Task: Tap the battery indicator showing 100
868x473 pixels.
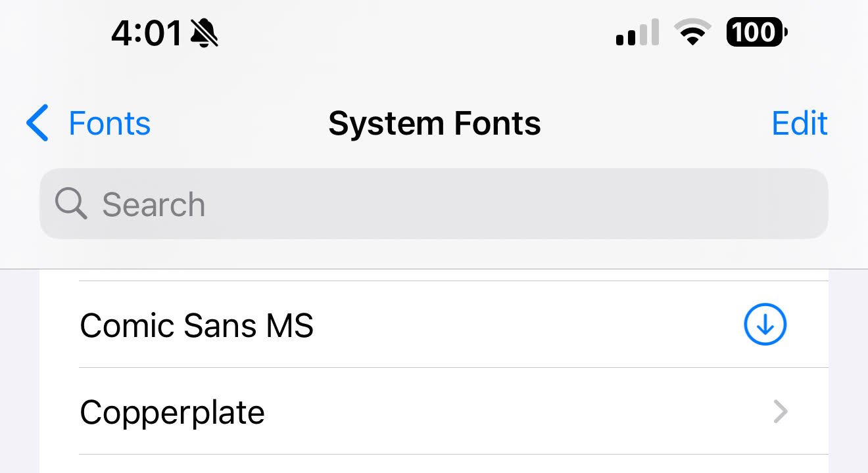Action: tap(757, 32)
